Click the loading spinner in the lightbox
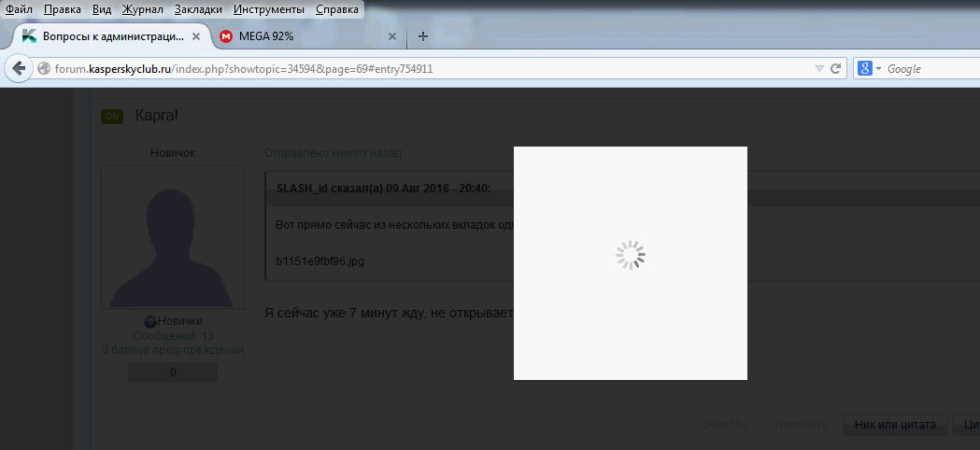This screenshot has height=450, width=980. point(631,255)
